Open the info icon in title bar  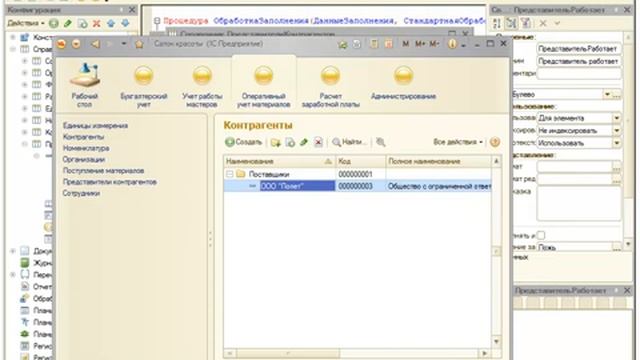(452, 44)
